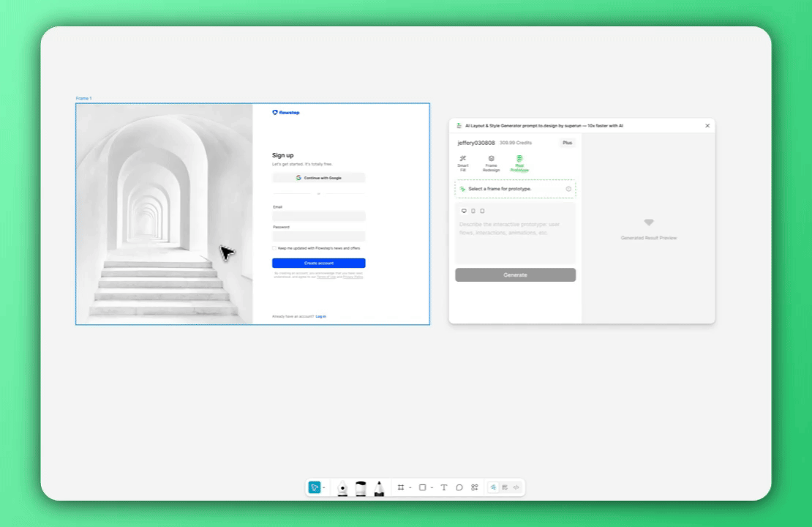This screenshot has height=527, width=812.
Task: Open the Smart Fill tab
Action: click(463, 163)
